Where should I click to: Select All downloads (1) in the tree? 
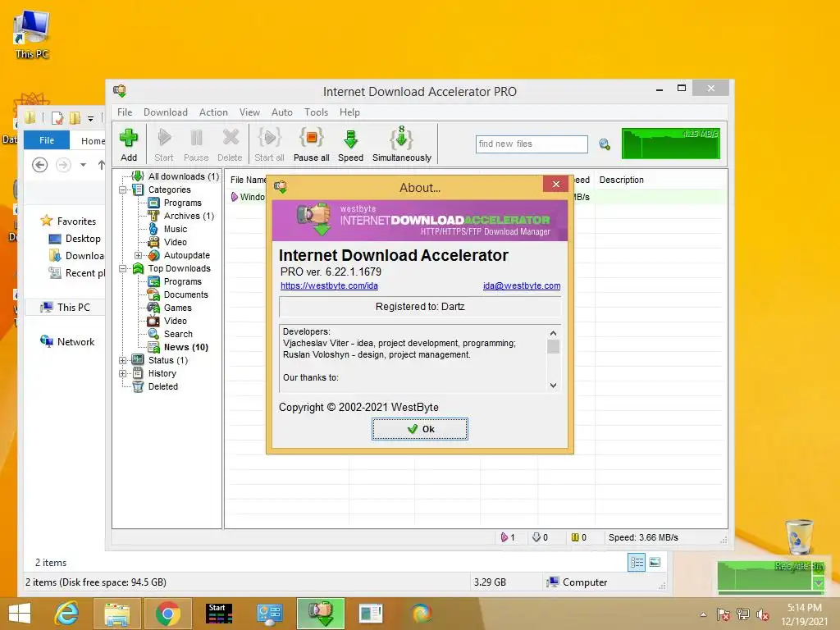point(183,176)
